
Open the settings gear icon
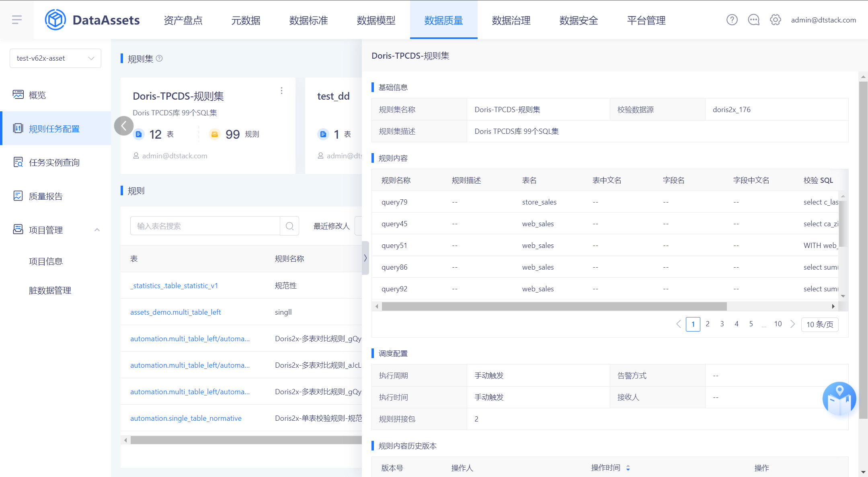point(775,20)
